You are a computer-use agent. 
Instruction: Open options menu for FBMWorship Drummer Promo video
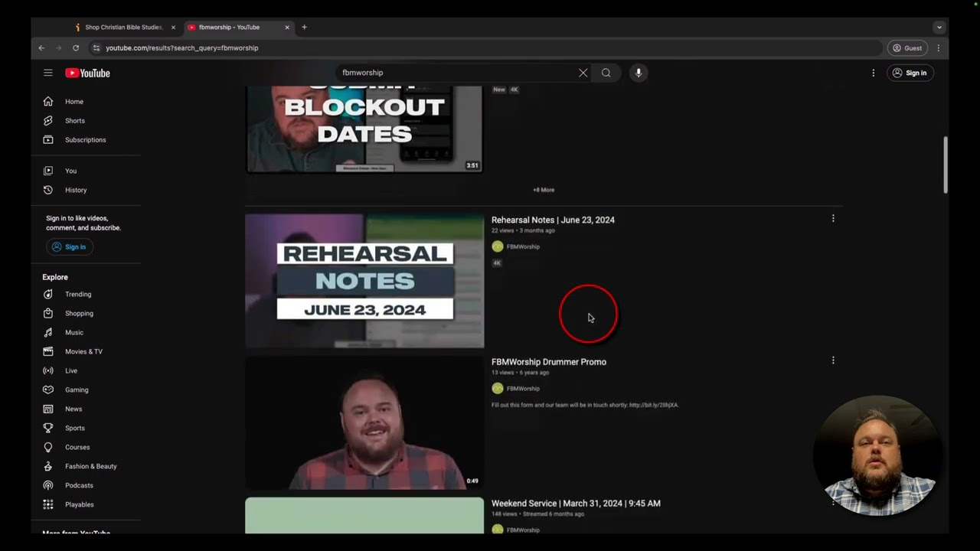pos(833,360)
